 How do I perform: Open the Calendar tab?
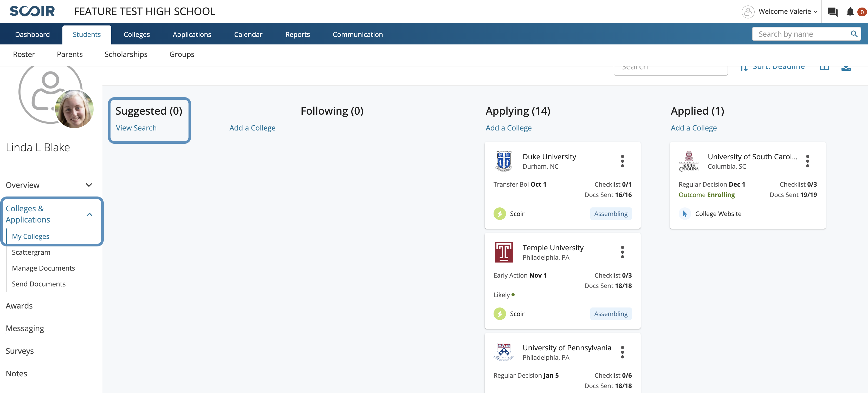(x=248, y=34)
